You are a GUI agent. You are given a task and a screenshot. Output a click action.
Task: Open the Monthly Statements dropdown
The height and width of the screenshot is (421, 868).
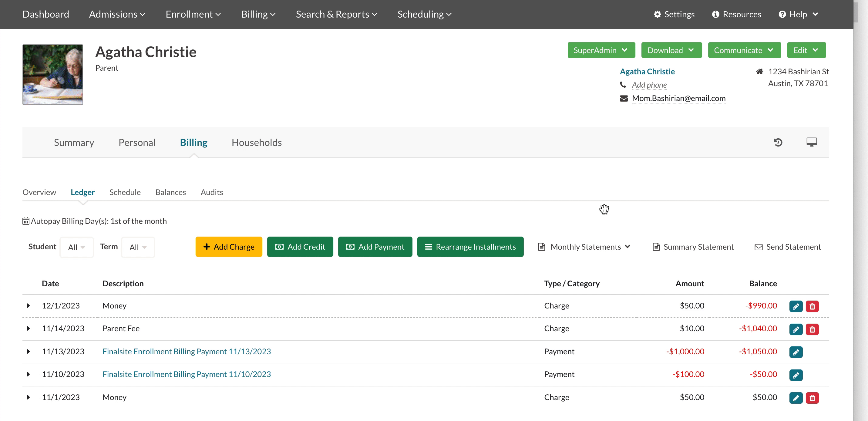(585, 247)
